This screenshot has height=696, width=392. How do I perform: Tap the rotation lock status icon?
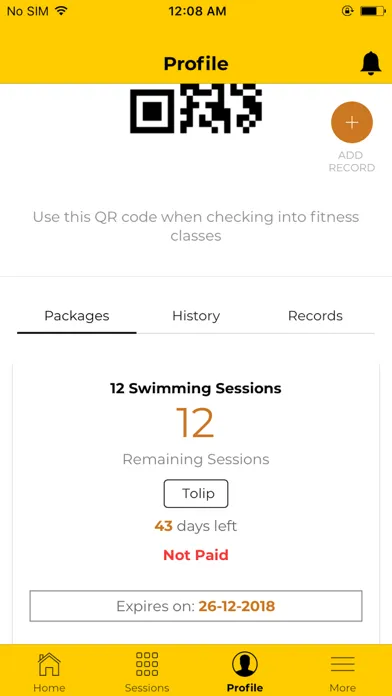coord(348,11)
